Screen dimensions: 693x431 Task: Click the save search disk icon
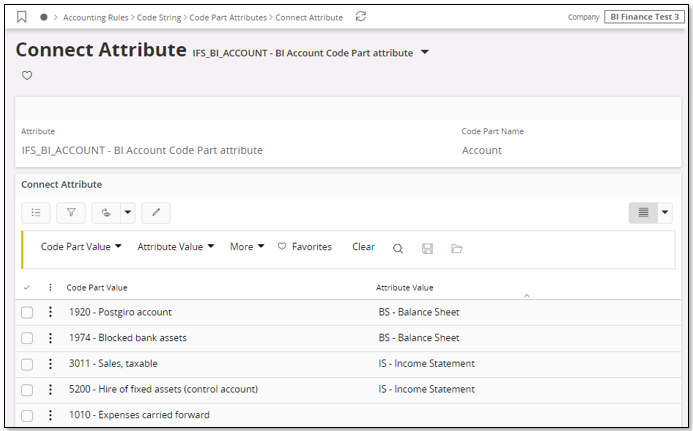427,248
